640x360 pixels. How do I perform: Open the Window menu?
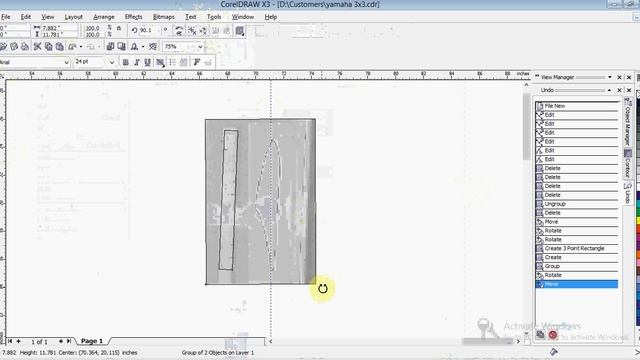click(x=243, y=17)
